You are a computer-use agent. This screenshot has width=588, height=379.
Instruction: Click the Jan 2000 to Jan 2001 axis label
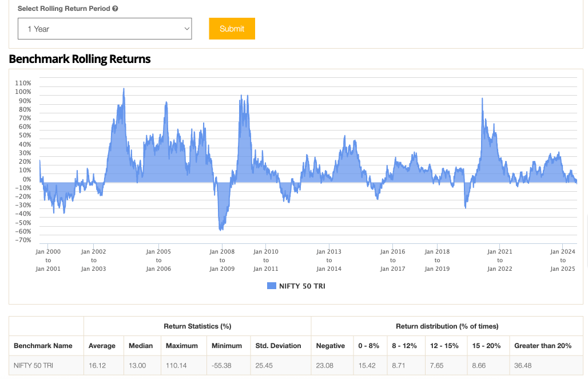click(x=48, y=260)
